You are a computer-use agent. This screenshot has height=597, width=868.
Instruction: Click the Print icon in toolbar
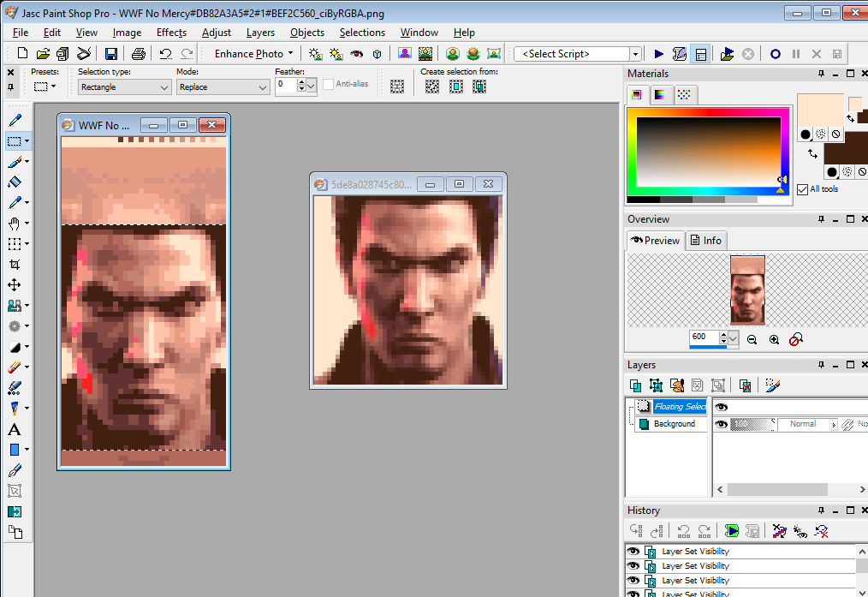tap(138, 54)
